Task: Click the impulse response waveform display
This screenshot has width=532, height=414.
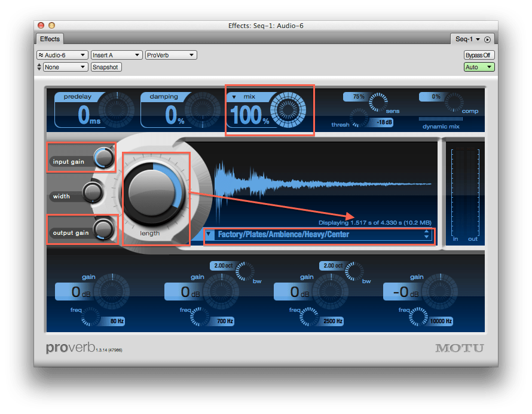Action: (323, 186)
